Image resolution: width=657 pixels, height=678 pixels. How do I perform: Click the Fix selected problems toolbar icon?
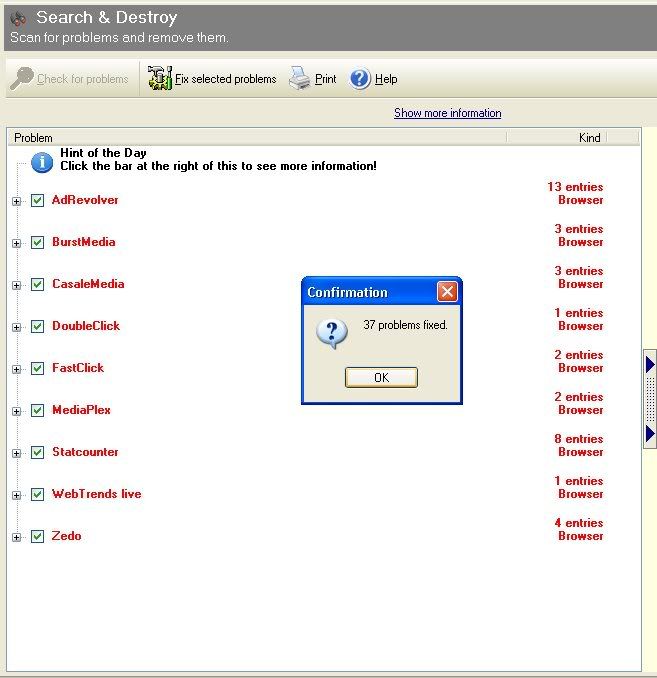point(160,78)
